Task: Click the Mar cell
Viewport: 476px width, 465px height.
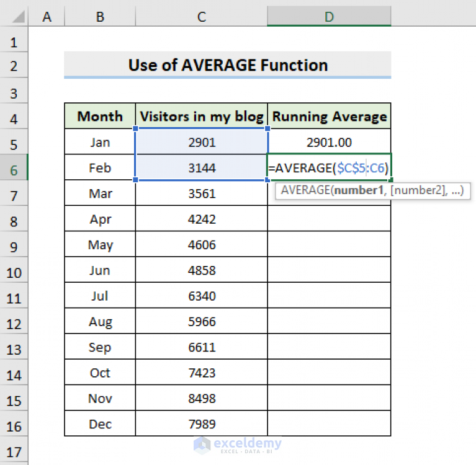Action: click(x=100, y=193)
